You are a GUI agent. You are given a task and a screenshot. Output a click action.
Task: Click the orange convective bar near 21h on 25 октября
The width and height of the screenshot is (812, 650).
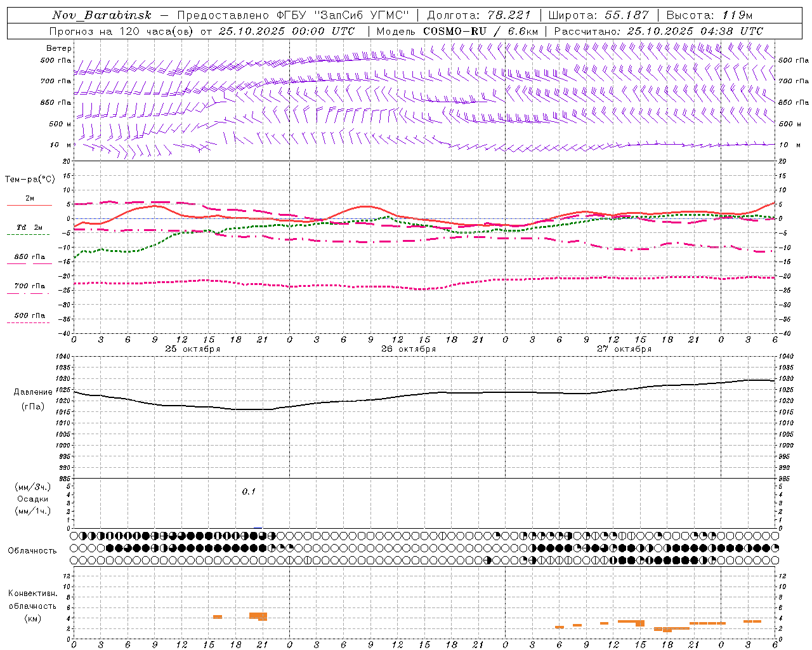tap(258, 616)
